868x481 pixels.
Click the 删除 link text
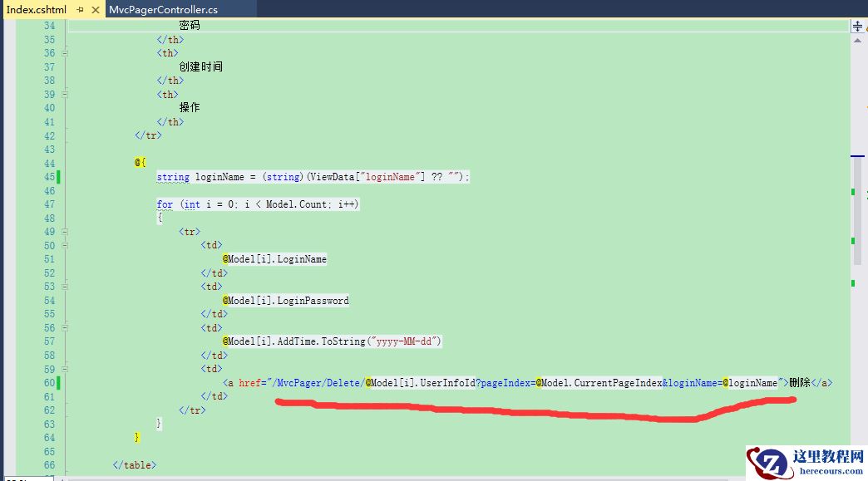[799, 383]
